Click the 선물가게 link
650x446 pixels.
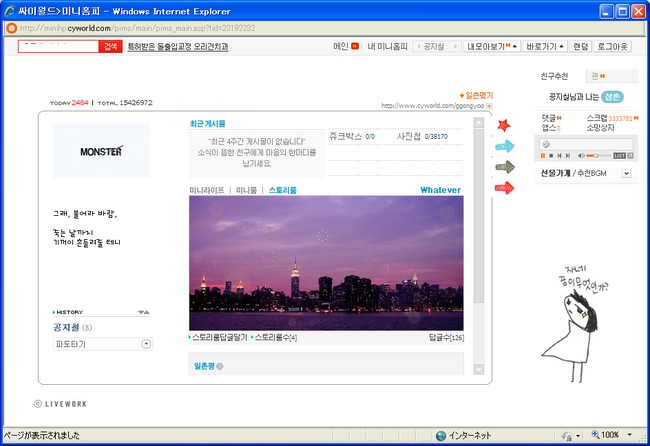555,173
